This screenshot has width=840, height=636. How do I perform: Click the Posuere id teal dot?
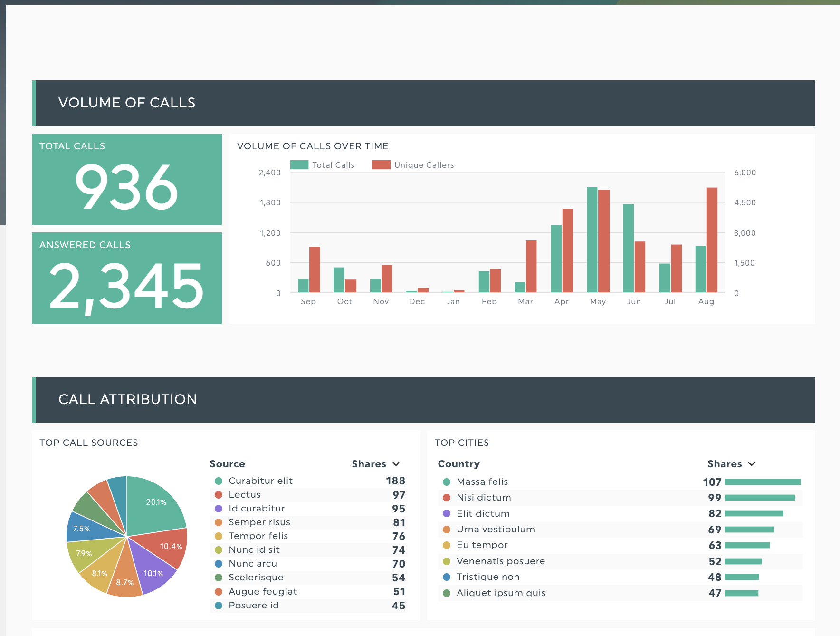point(219,606)
